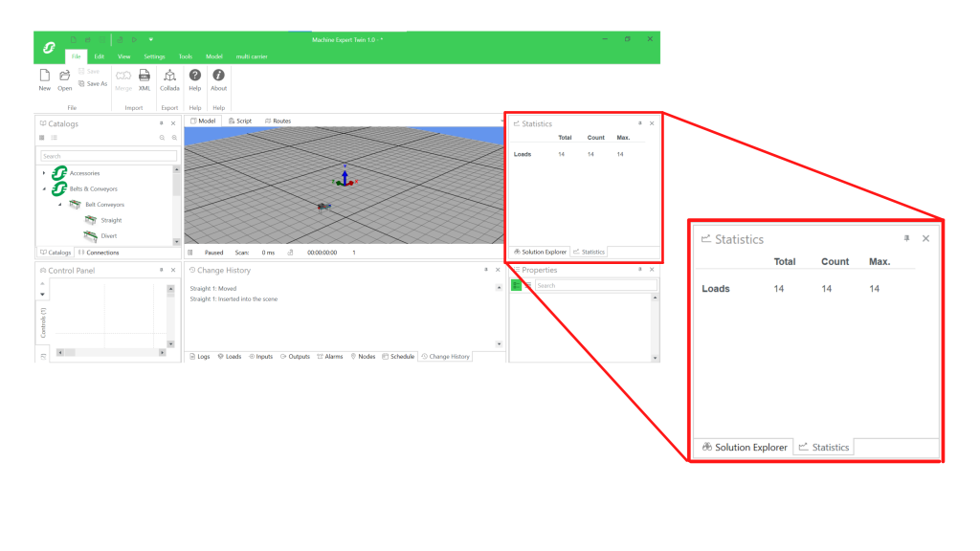The height and width of the screenshot is (551, 980).
Task: Click the Straight conveyor catalog icon
Action: tap(91, 220)
